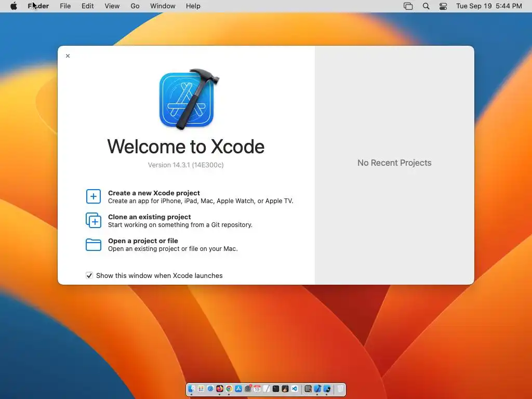Click 'Open an existing project or file on your Mac'
532x399 pixels.
(x=172, y=249)
